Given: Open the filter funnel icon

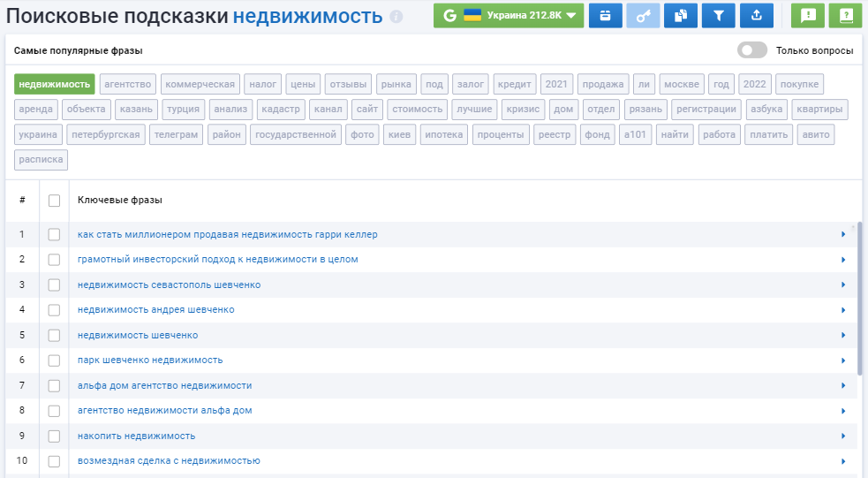Looking at the screenshot, I should point(718,16).
